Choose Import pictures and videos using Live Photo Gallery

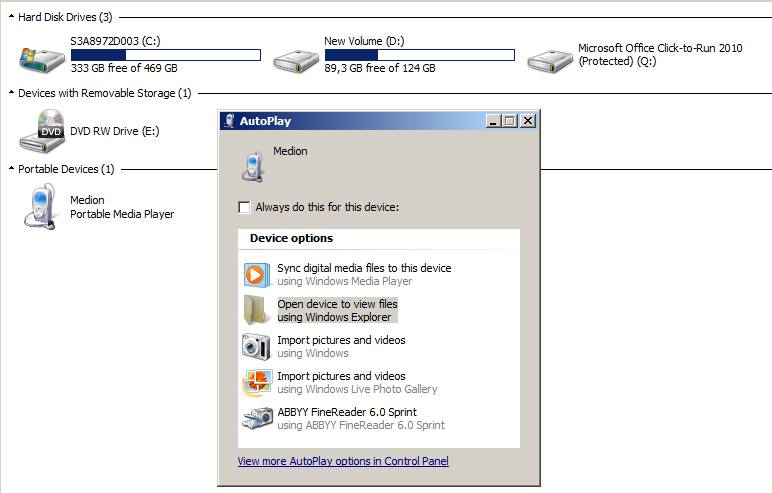pos(357,382)
